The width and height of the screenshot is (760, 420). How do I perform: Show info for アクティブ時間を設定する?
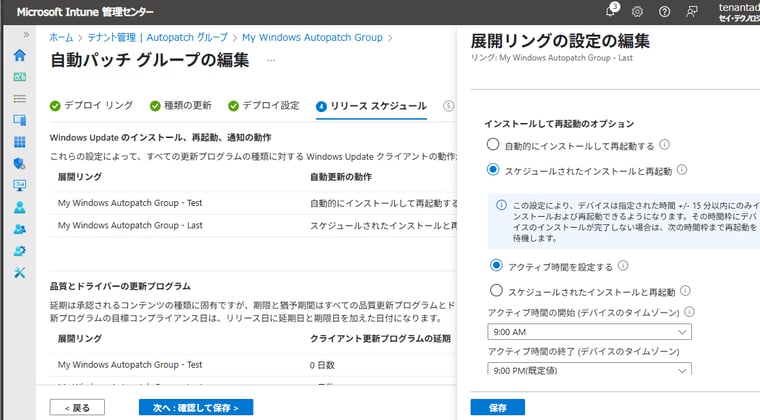(623, 266)
